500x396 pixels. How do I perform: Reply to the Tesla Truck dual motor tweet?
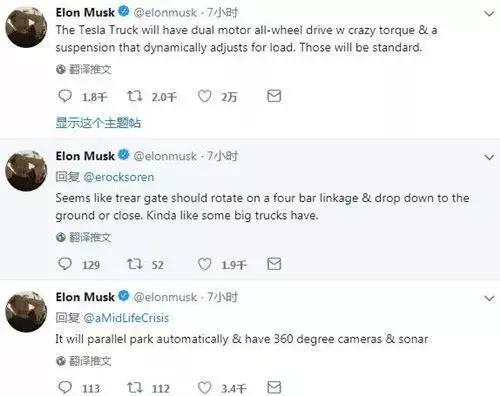tap(65, 96)
